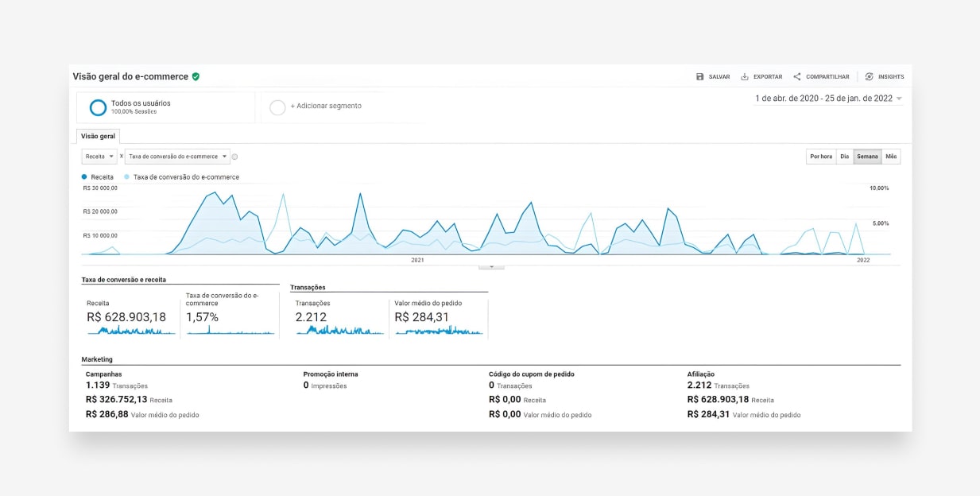
Task: Set chart granularity to Mês
Action: [891, 157]
